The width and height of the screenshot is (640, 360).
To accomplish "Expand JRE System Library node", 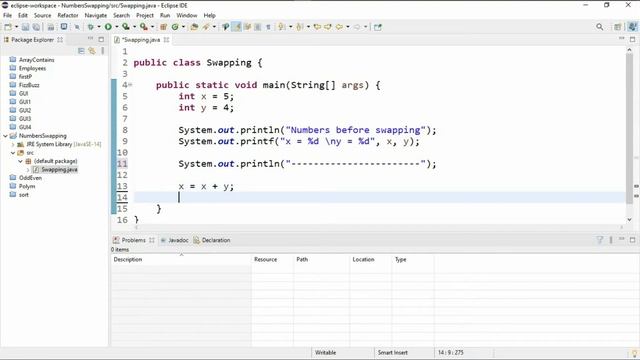I will coord(13,144).
